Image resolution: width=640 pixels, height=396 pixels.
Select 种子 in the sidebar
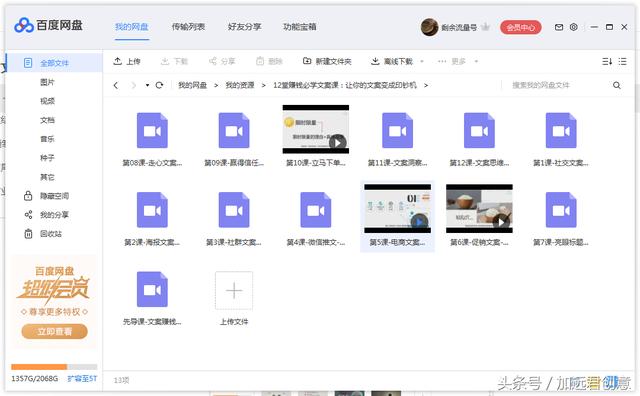47,158
